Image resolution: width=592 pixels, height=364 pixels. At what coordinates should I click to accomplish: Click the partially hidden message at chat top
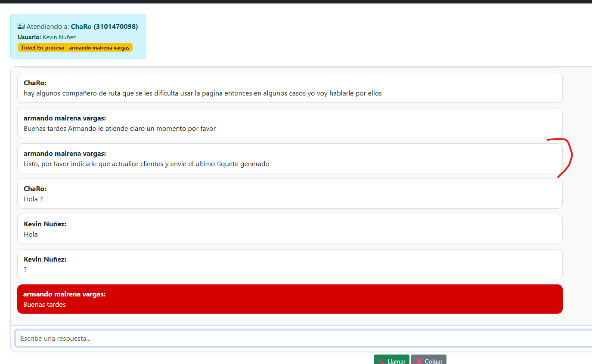coord(290,67)
